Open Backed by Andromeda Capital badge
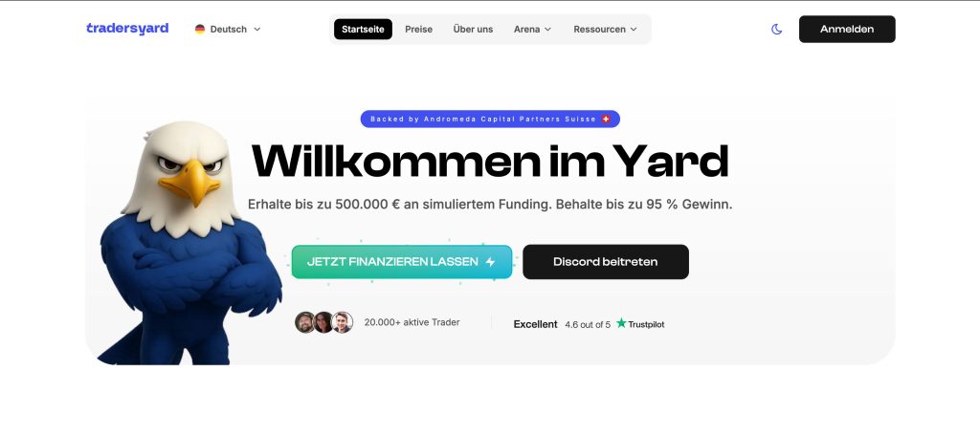Image resolution: width=980 pixels, height=437 pixels. coord(490,120)
